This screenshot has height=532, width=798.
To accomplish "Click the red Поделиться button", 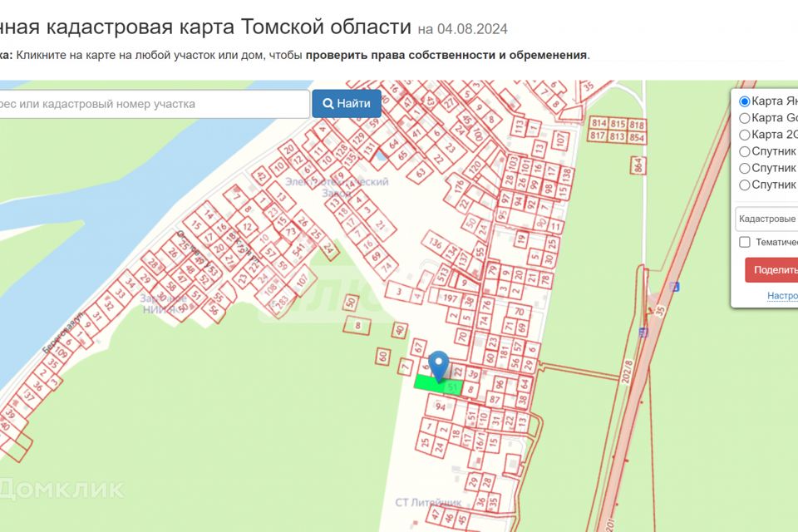I will [773, 269].
